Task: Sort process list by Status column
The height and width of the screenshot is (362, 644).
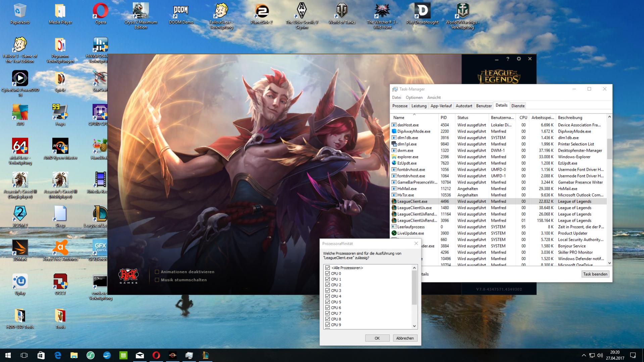Action: point(472,117)
